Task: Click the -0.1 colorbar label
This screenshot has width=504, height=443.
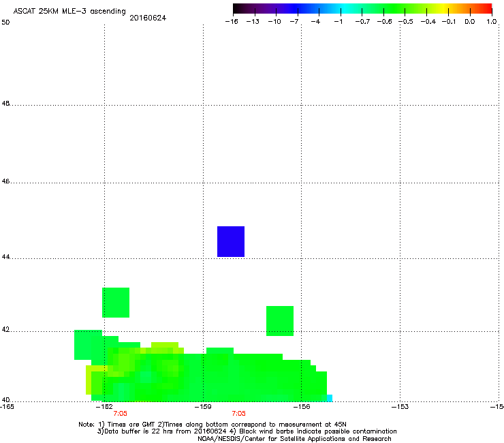Action: (x=449, y=22)
